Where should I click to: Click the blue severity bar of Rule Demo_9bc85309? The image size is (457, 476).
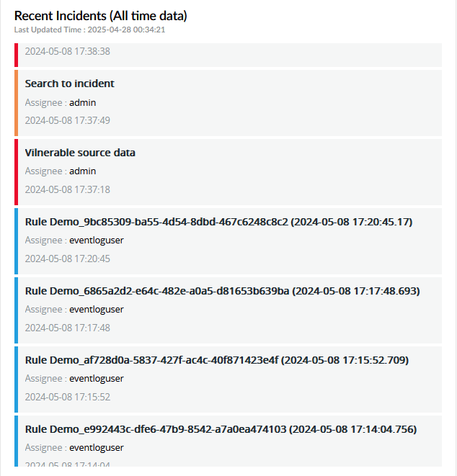pyautogui.click(x=16, y=241)
